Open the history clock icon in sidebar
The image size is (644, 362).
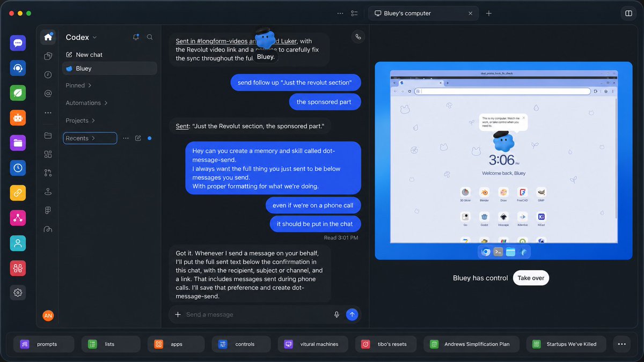[48, 75]
